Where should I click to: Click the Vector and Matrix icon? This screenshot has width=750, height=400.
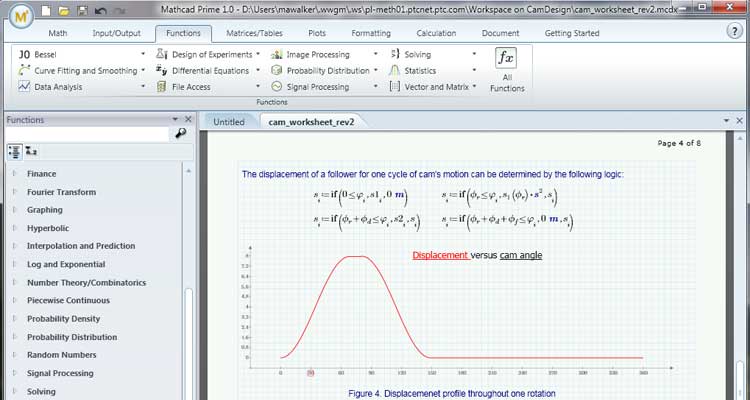tap(395, 87)
